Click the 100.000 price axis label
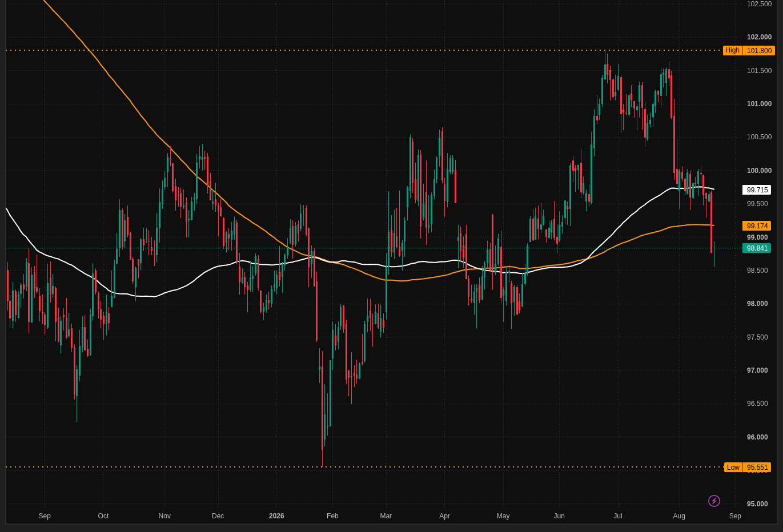 pyautogui.click(x=759, y=171)
